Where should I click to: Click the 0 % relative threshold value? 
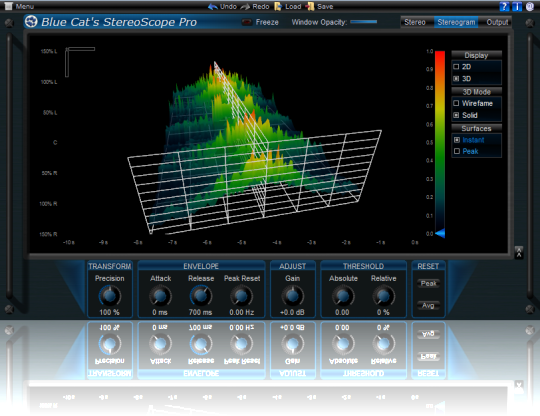pyautogui.click(x=383, y=312)
